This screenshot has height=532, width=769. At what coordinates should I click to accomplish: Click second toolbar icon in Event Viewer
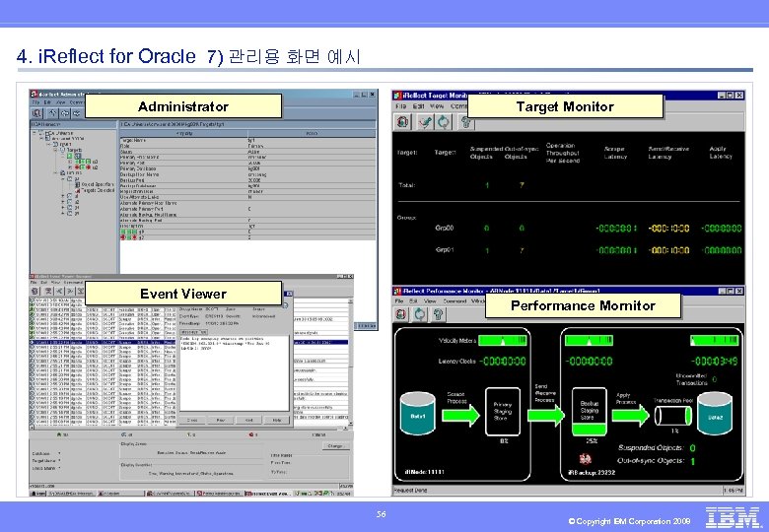(48, 291)
